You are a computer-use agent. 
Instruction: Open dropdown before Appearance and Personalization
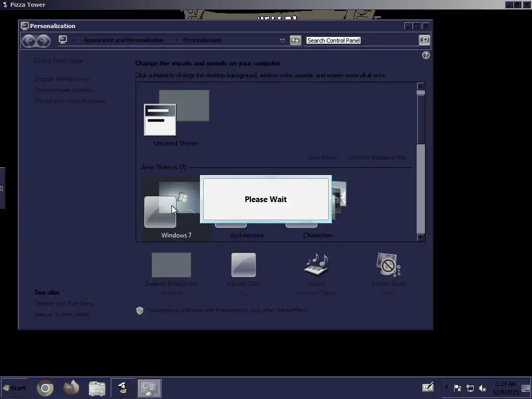click(x=73, y=40)
